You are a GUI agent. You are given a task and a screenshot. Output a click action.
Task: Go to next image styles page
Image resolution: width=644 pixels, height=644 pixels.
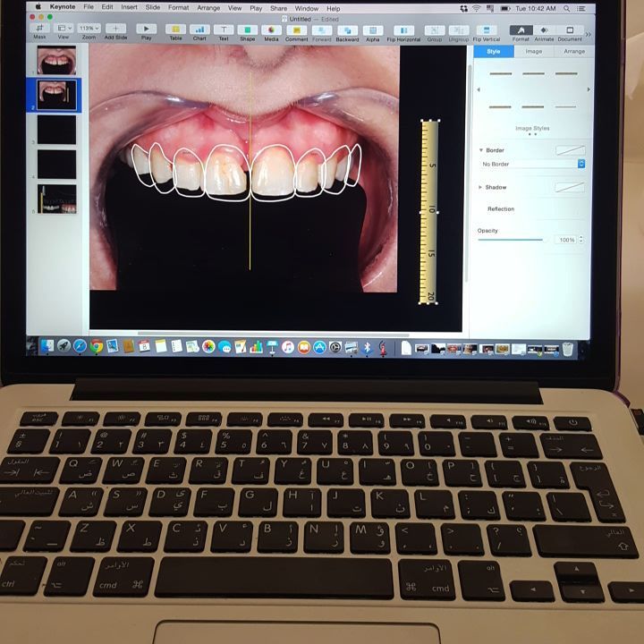tap(589, 89)
